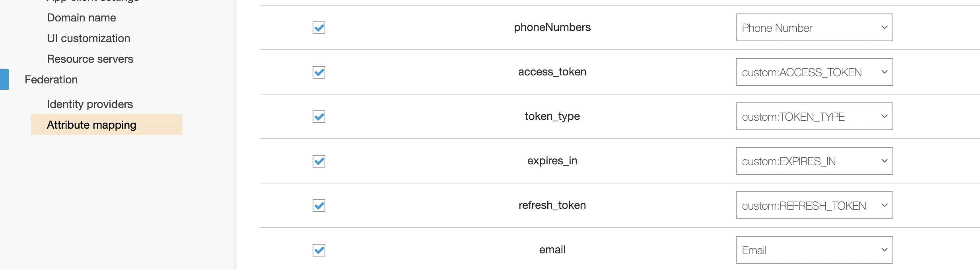Uncheck the phoneNumbers attribute checkbox
Image resolution: width=980 pixels, height=270 pixels.
click(319, 28)
